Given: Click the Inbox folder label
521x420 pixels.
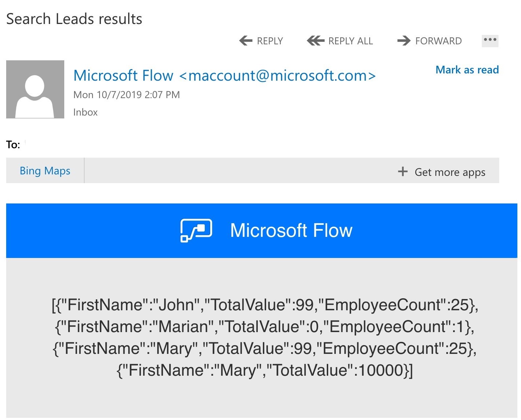Looking at the screenshot, I should click(85, 112).
